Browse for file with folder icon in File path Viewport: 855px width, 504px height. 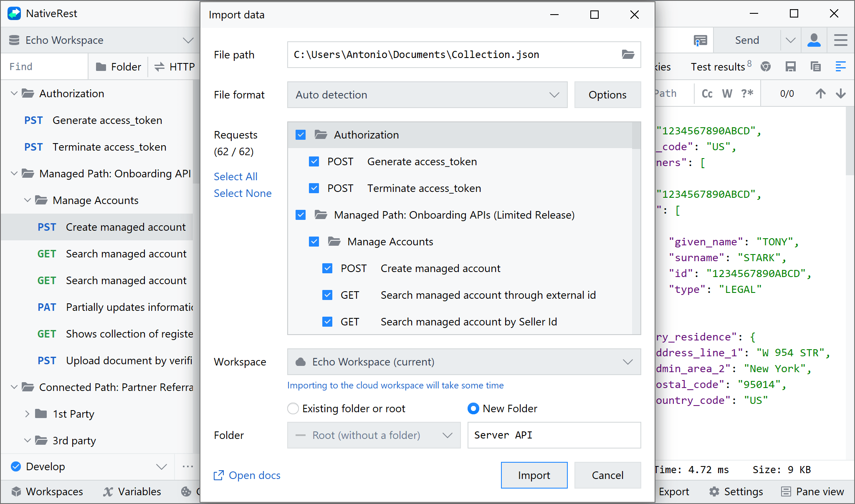(628, 54)
